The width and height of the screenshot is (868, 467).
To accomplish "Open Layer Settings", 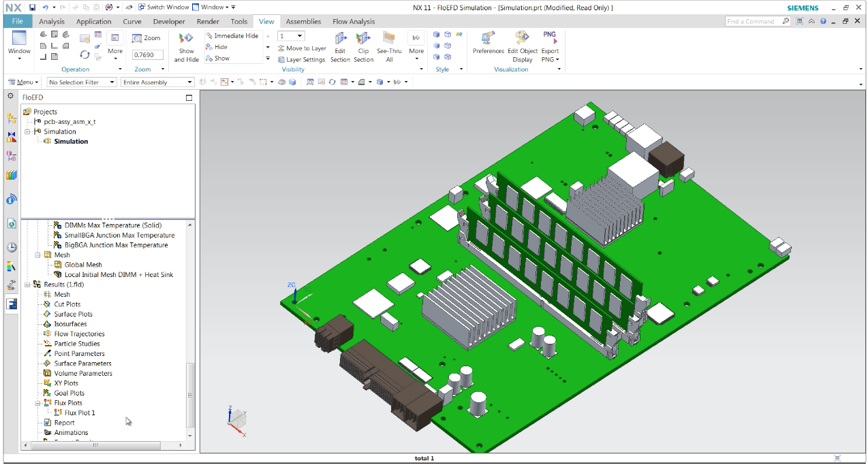I will (301, 60).
